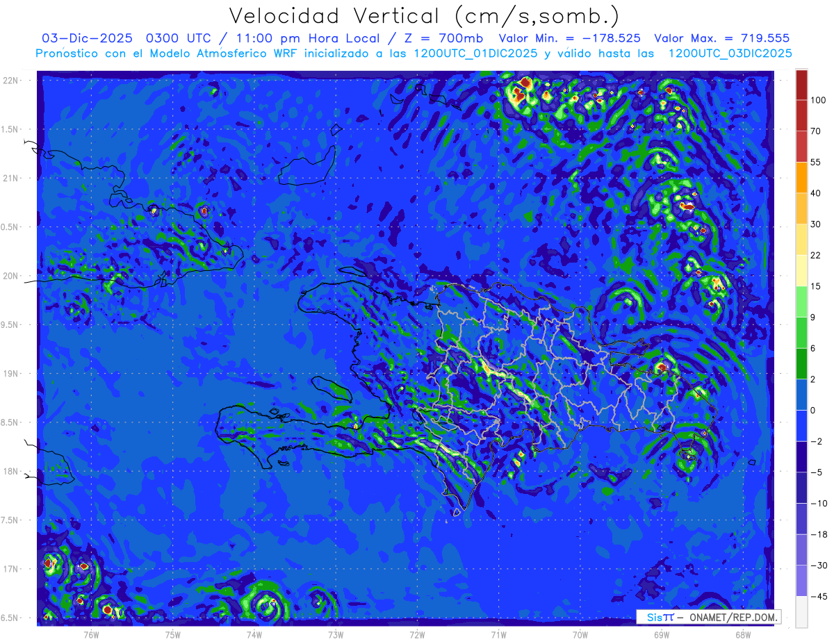Click the "76W" longitude label
Viewport: 834px width, 644px height.
click(91, 634)
